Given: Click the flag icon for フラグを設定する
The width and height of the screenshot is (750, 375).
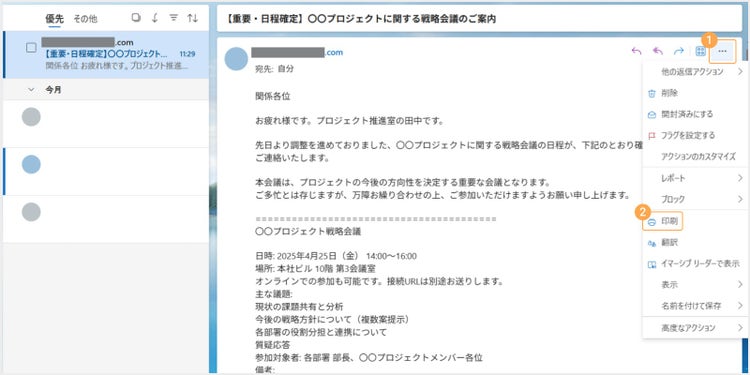Looking at the screenshot, I should tap(651, 135).
